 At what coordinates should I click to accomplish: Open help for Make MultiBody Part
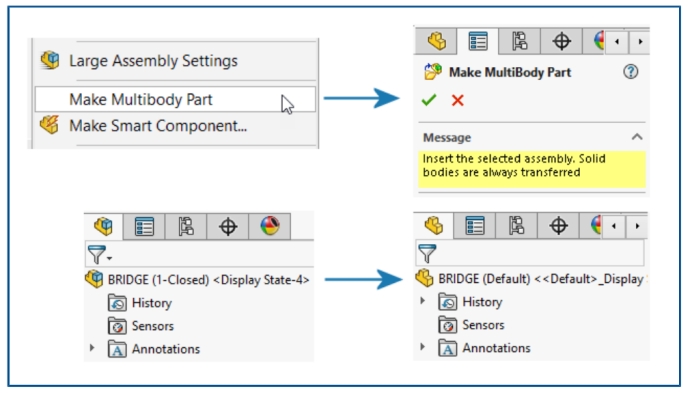point(631,72)
